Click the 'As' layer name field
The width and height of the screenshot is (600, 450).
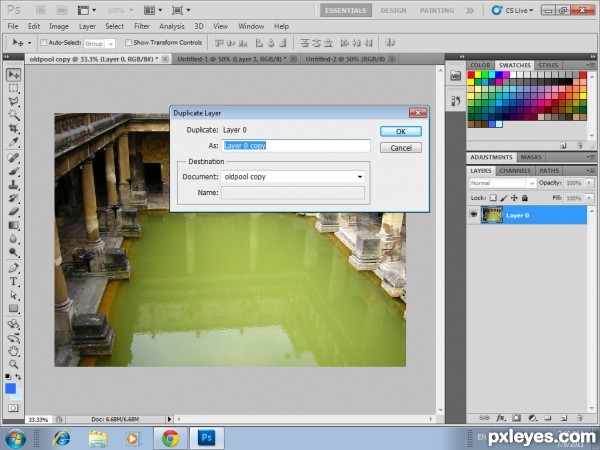(296, 145)
